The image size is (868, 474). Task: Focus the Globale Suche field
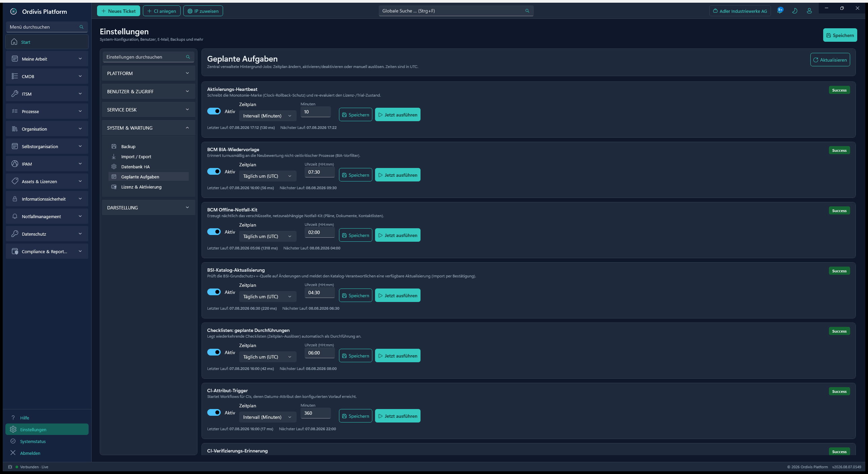pos(456,11)
